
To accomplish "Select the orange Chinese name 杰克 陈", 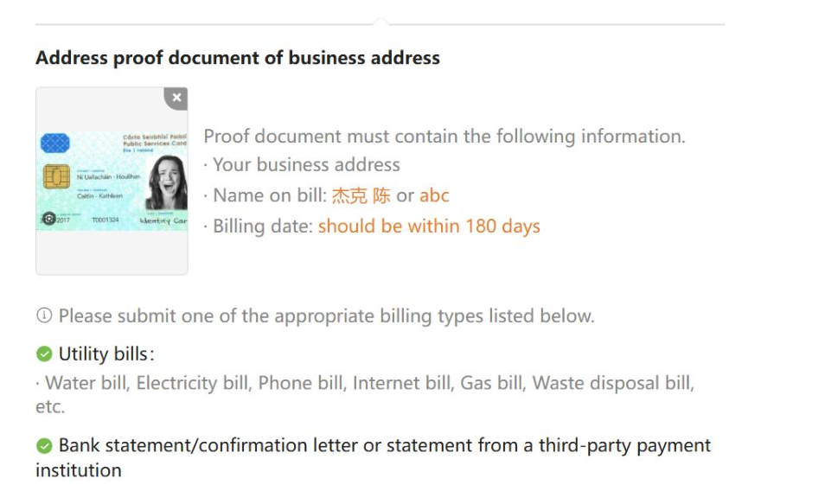I will click(x=361, y=195).
